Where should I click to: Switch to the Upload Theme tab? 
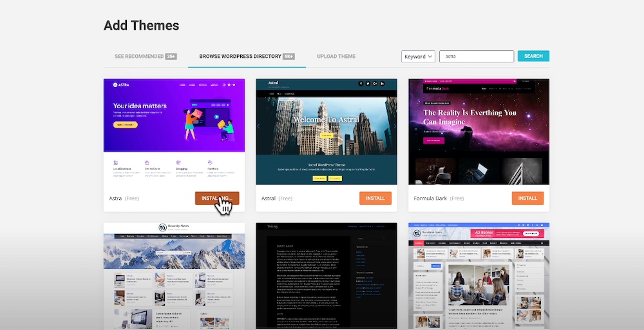click(x=336, y=56)
